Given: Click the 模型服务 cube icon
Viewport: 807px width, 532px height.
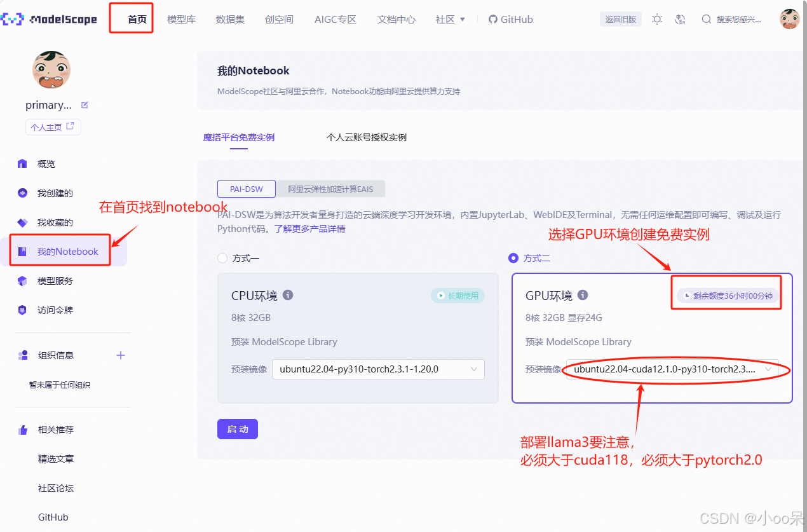Looking at the screenshot, I should 22,281.
